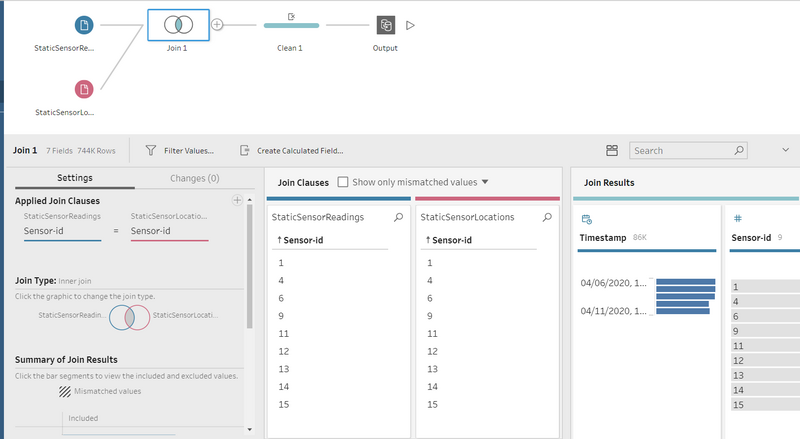Viewport: 800px width, 439px height.
Task: Enable Show only mismatched values checkbox
Action: (x=343, y=182)
